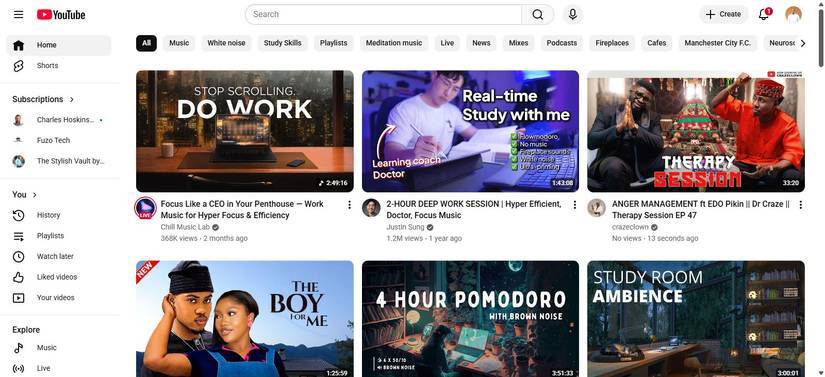Open options for ANGER MANAGEMENT video
Viewport: 825px width, 377px height.
coord(800,205)
